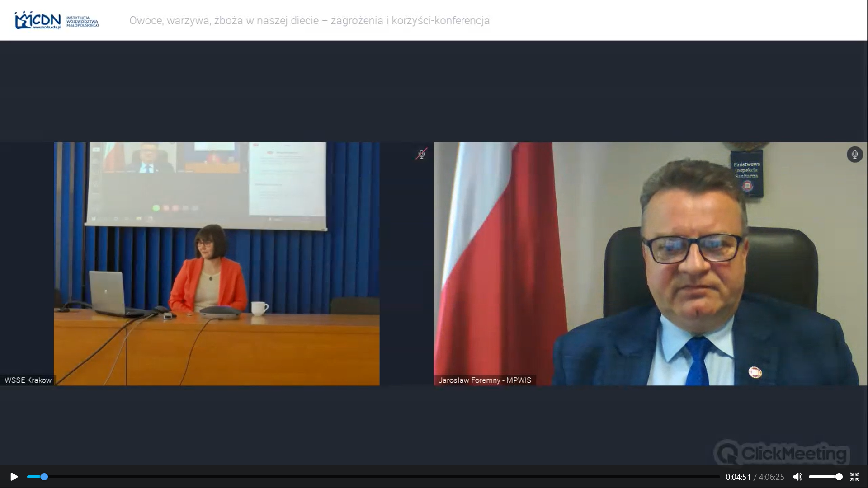
Task: Click the blue playback position handle
Action: coord(44,477)
